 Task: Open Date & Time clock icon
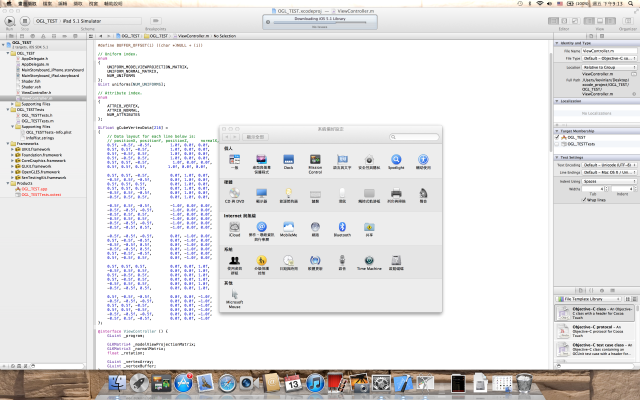point(288,260)
